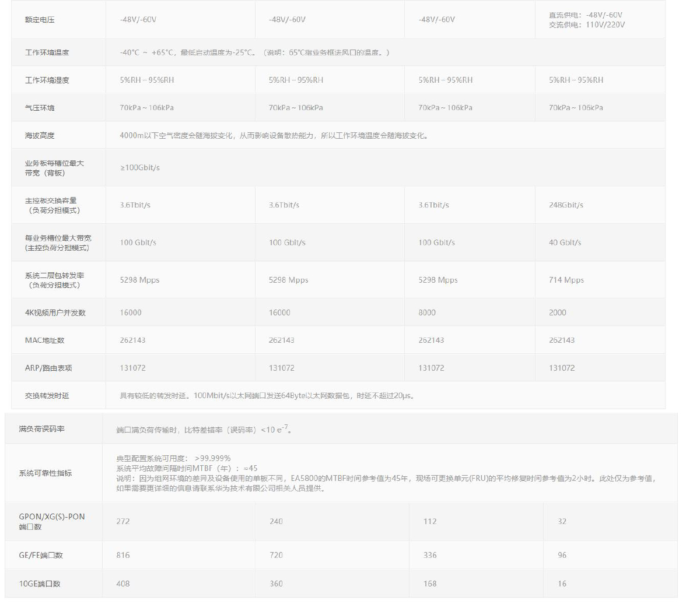Click the 满负荷误码率 row label

point(41,429)
